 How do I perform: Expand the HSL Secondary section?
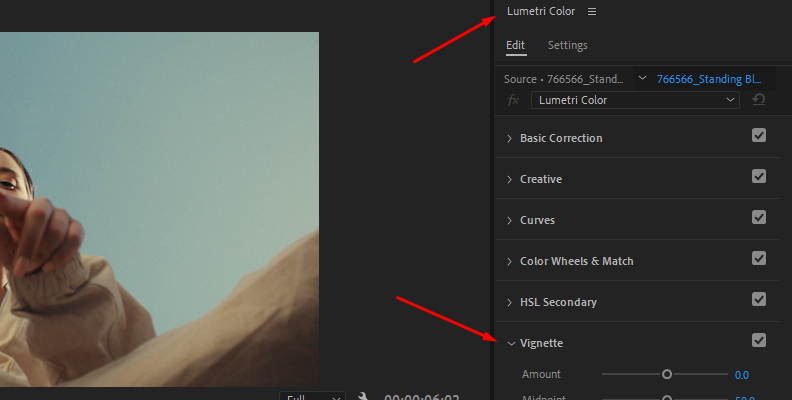click(x=510, y=302)
